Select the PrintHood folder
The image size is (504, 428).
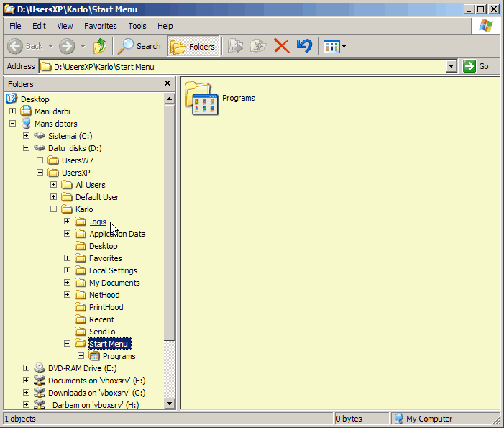tap(106, 307)
